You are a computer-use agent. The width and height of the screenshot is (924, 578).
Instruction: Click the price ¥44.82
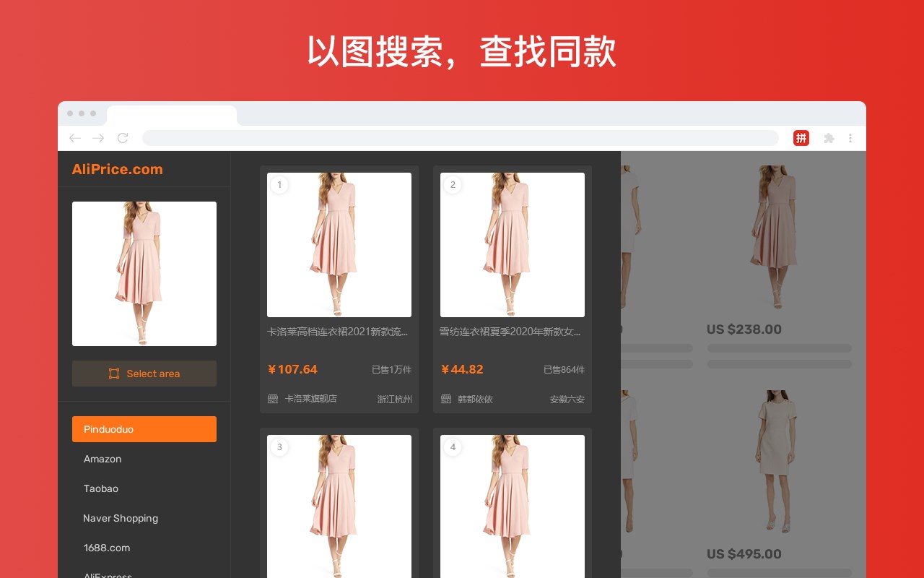(462, 369)
